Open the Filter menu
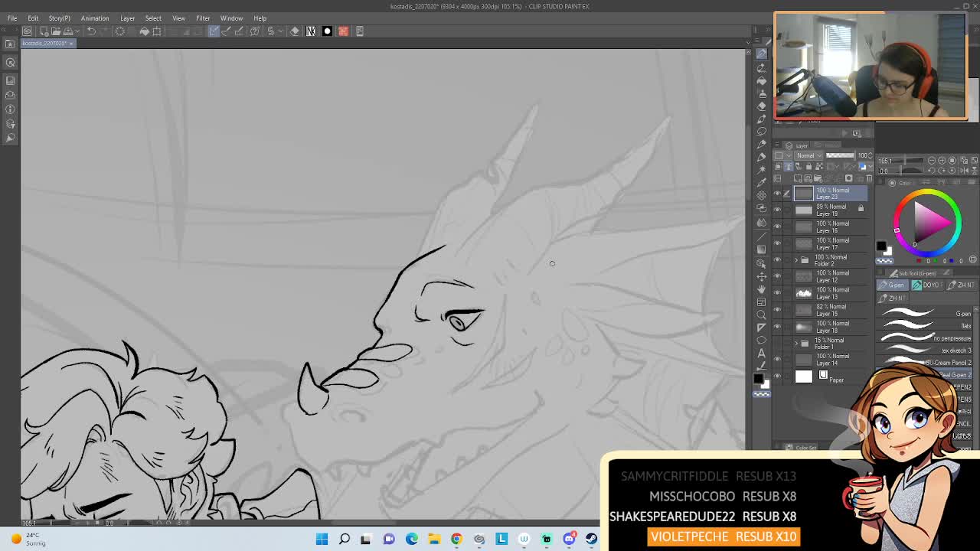This screenshot has height=551, width=980. 203,18
